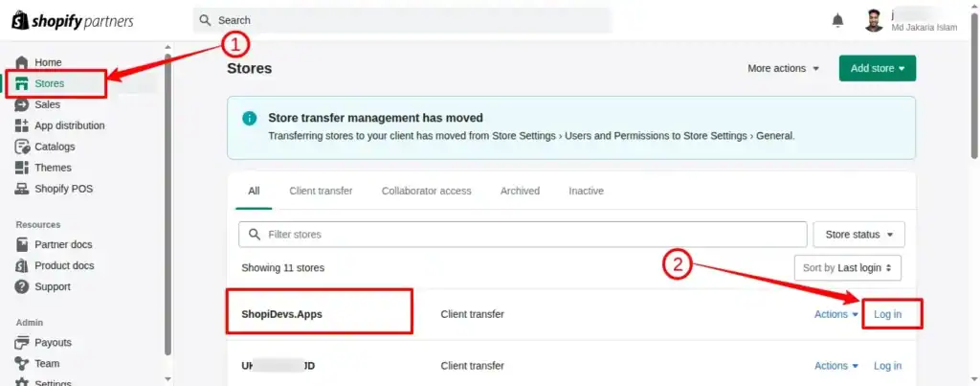Screen dimensions: 980x386
Task: Click the user profile avatar
Action: click(x=873, y=20)
